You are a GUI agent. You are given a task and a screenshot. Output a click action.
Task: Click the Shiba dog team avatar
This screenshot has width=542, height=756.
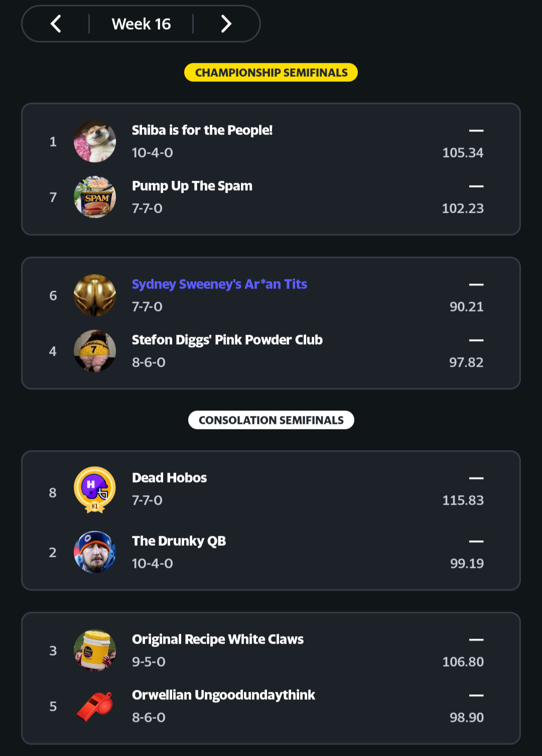tap(95, 141)
